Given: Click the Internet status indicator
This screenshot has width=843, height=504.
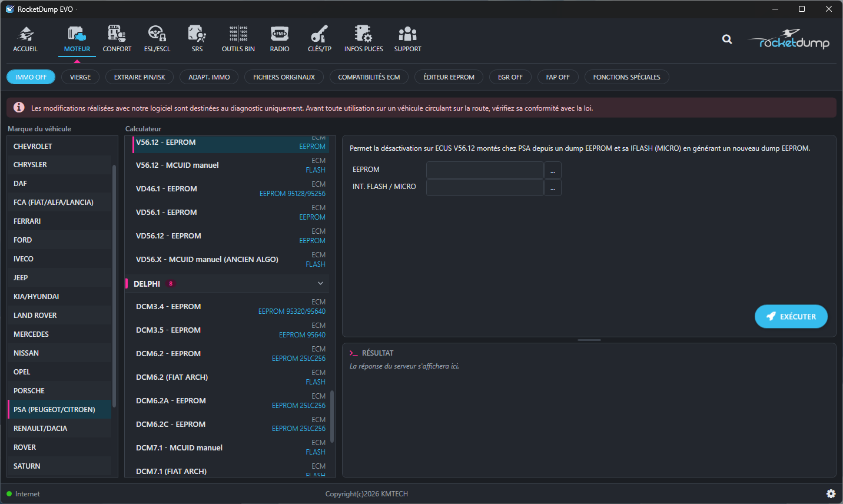Looking at the screenshot, I should coord(24,494).
